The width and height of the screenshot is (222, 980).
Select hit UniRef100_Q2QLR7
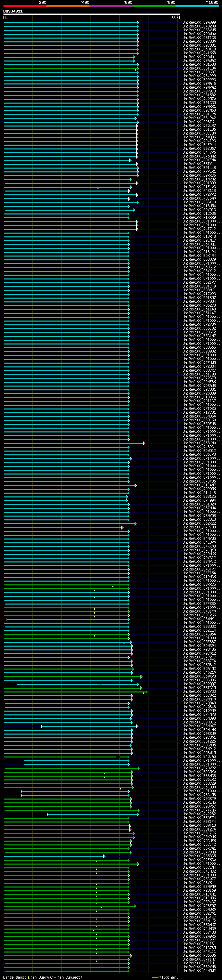pyautogui.click(x=199, y=125)
